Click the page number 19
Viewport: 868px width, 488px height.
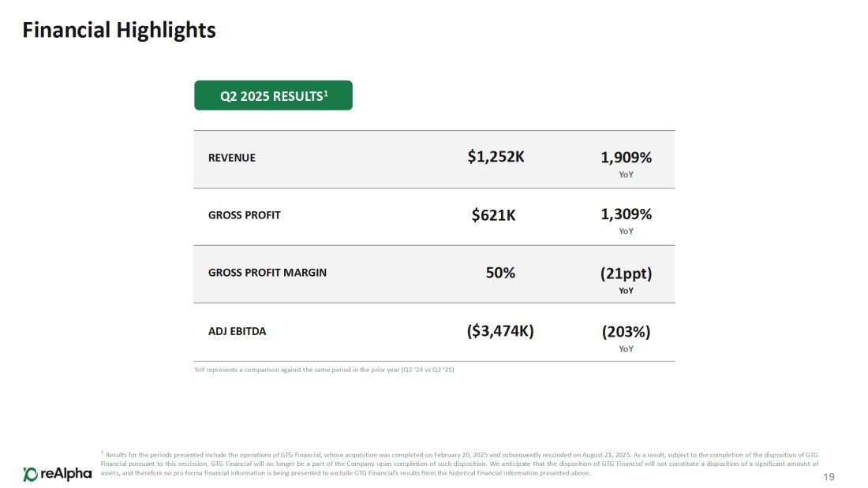point(829,477)
